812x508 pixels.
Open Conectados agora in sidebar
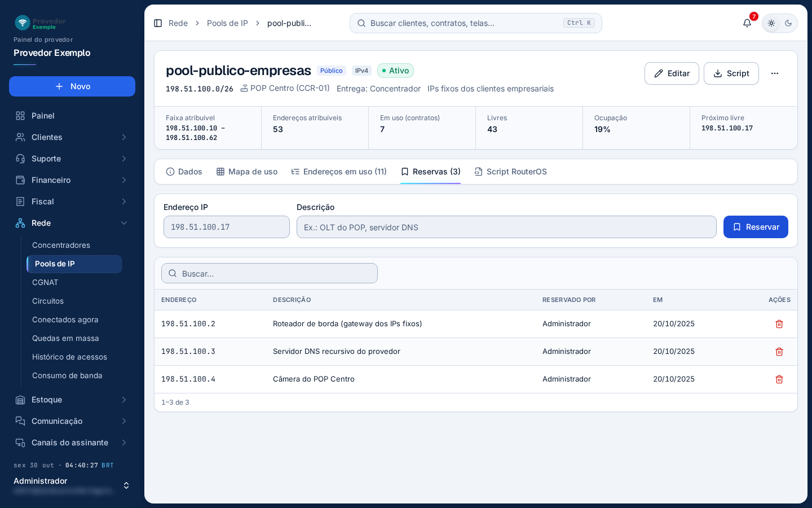(74, 319)
